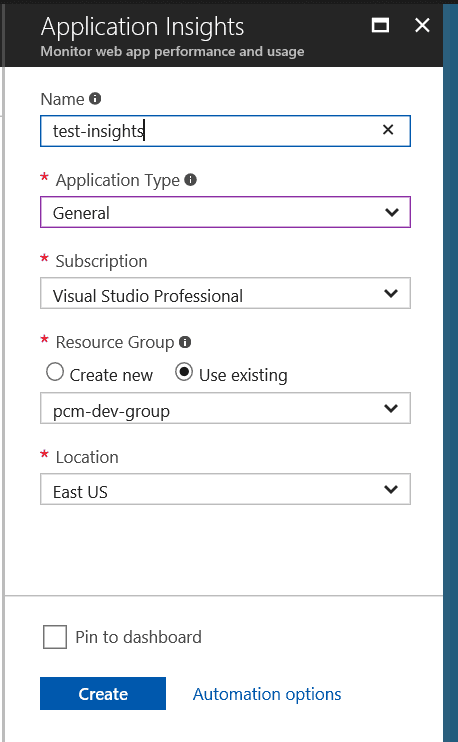Click the Location dropdown chevron arrow
458x742 pixels.
click(391, 489)
